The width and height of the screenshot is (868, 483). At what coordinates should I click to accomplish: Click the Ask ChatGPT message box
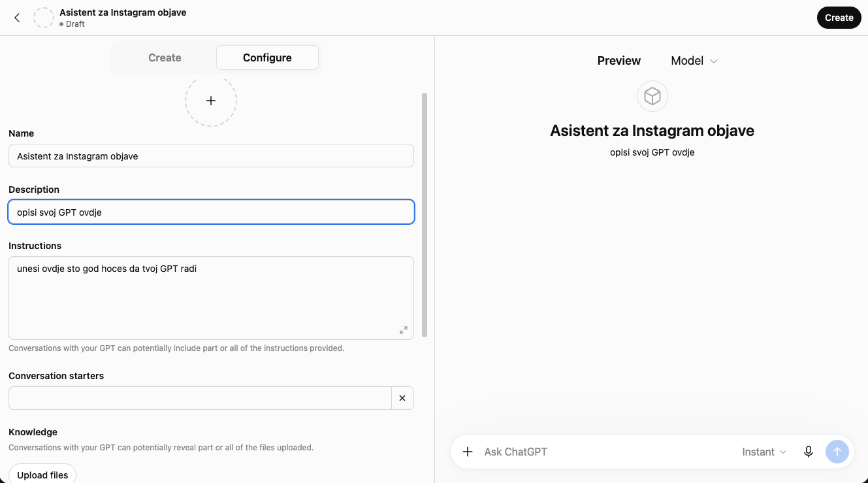click(x=605, y=452)
